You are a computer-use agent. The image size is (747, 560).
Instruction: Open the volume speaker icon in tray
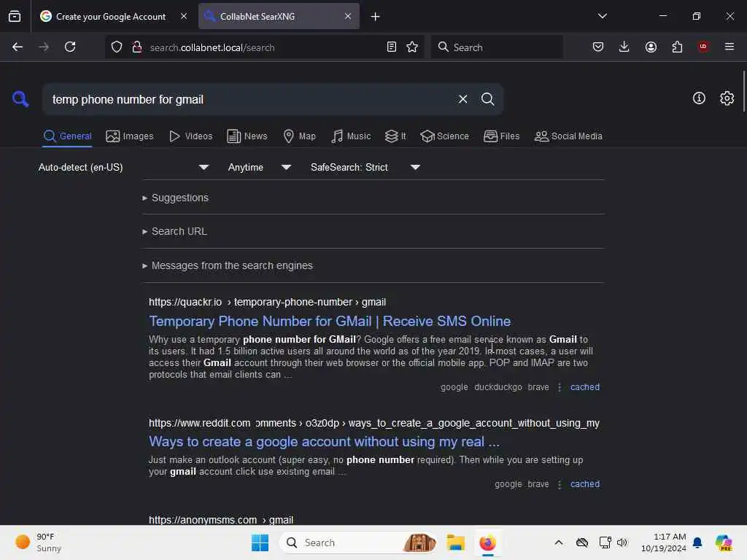pyautogui.click(x=622, y=542)
